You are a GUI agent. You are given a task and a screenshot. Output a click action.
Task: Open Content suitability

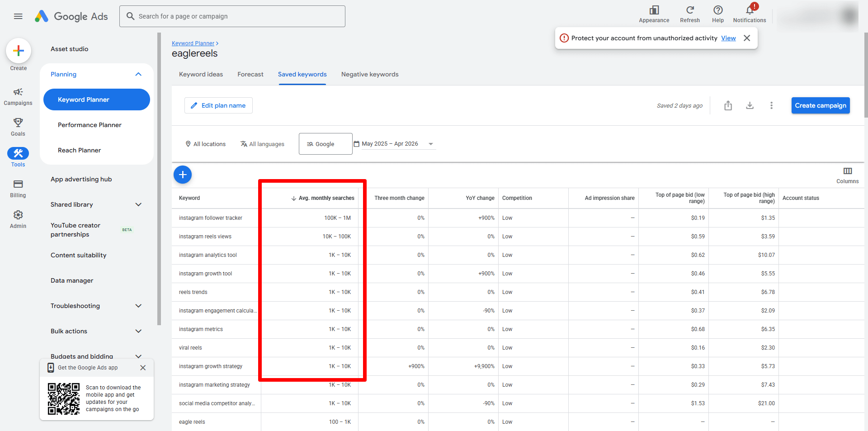(x=79, y=255)
